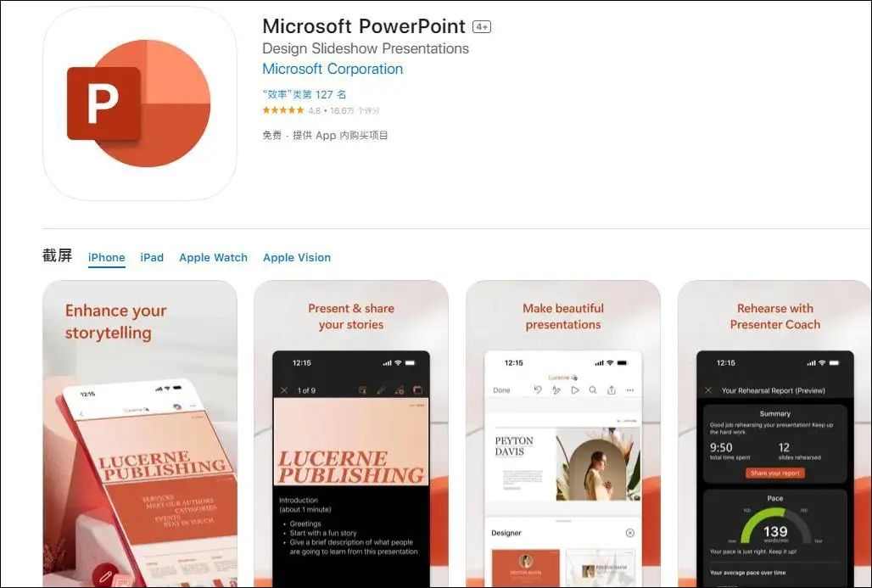Click the search magnifier icon in the editor screenshot
Screen dimensions: 872x588
593,390
